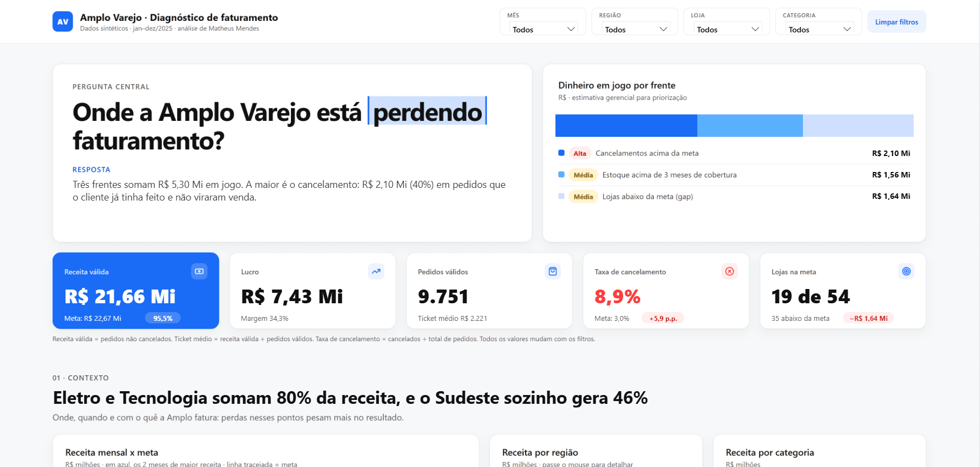
Task: Click the R$ 7,43 Mi profit value
Action: click(292, 297)
